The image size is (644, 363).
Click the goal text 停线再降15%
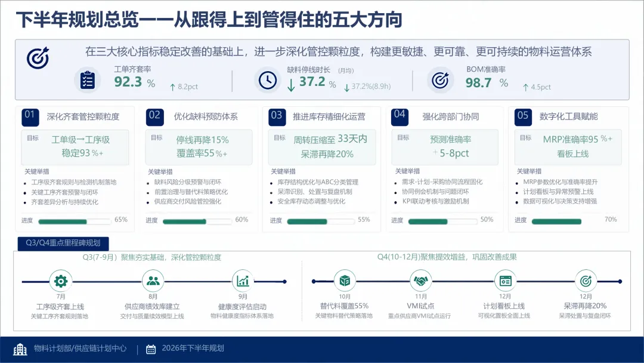(203, 140)
